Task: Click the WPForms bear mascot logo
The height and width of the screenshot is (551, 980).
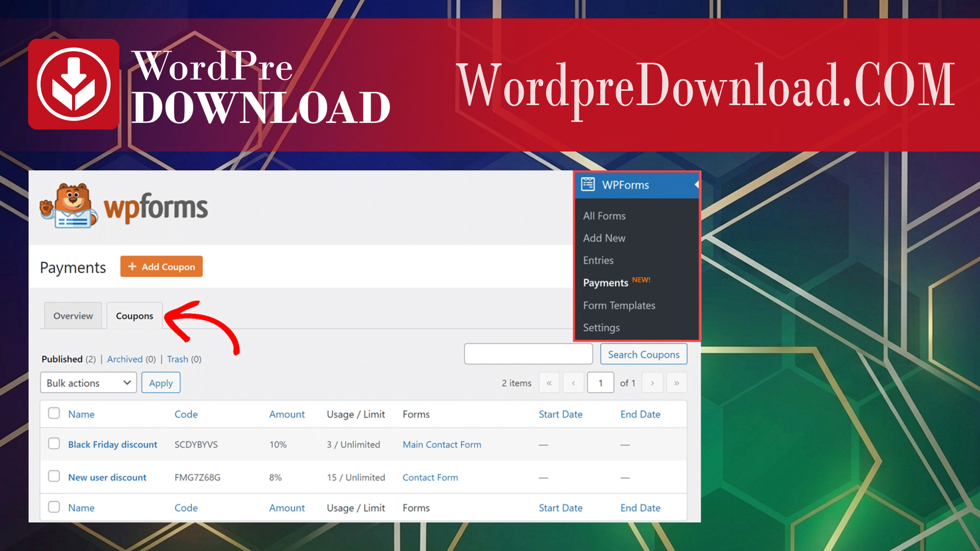Action: [x=69, y=206]
